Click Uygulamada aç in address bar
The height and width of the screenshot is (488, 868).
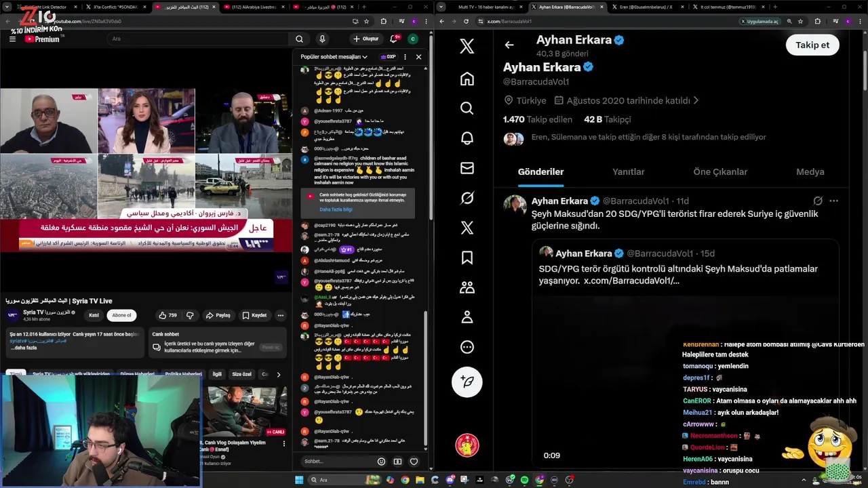[x=759, y=21]
